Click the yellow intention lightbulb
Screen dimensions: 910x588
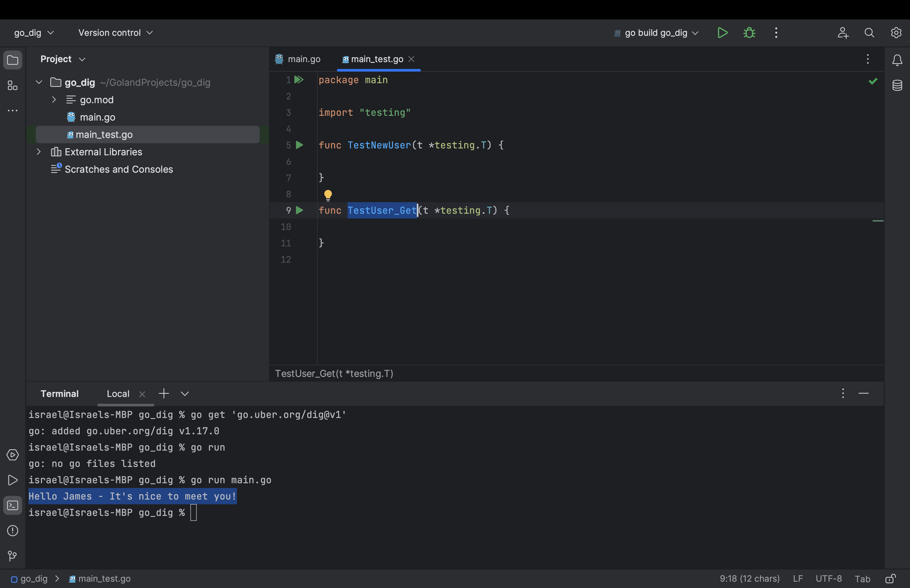point(328,195)
